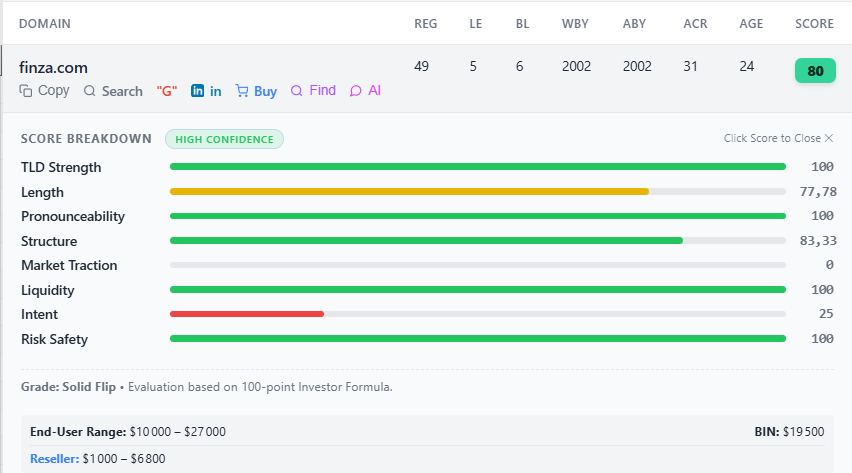The height and width of the screenshot is (473, 852).
Task: Click the Structure value 83,33
Action: coord(818,240)
